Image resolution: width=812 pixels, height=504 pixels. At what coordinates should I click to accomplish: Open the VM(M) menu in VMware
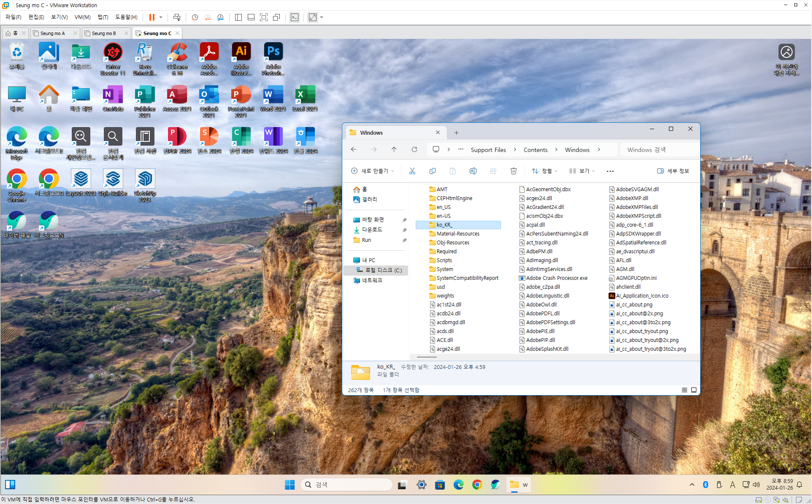click(82, 17)
